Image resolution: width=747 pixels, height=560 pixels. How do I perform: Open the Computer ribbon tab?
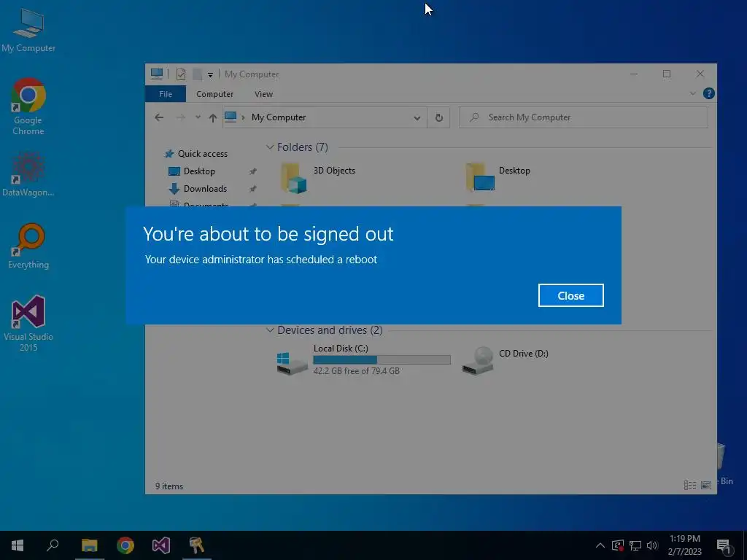(x=215, y=94)
